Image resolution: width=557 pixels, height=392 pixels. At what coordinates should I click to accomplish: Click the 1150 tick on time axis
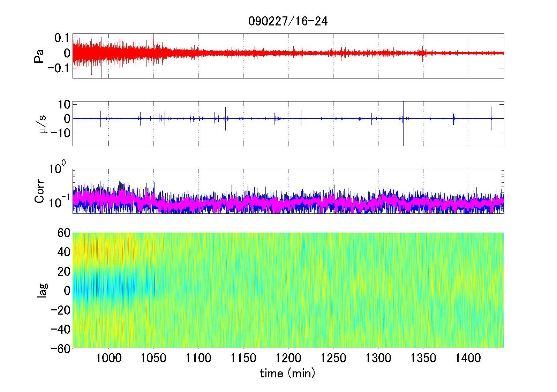pos(243,358)
